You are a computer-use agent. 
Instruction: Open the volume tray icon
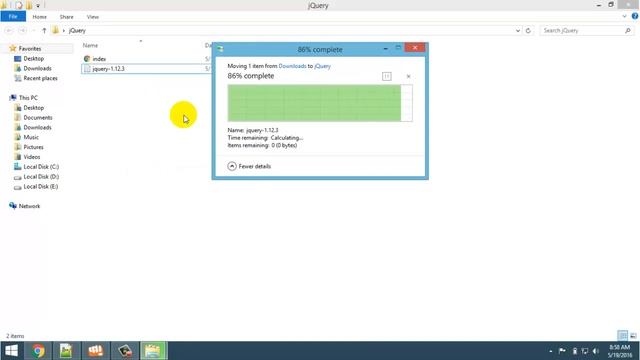click(x=596, y=351)
